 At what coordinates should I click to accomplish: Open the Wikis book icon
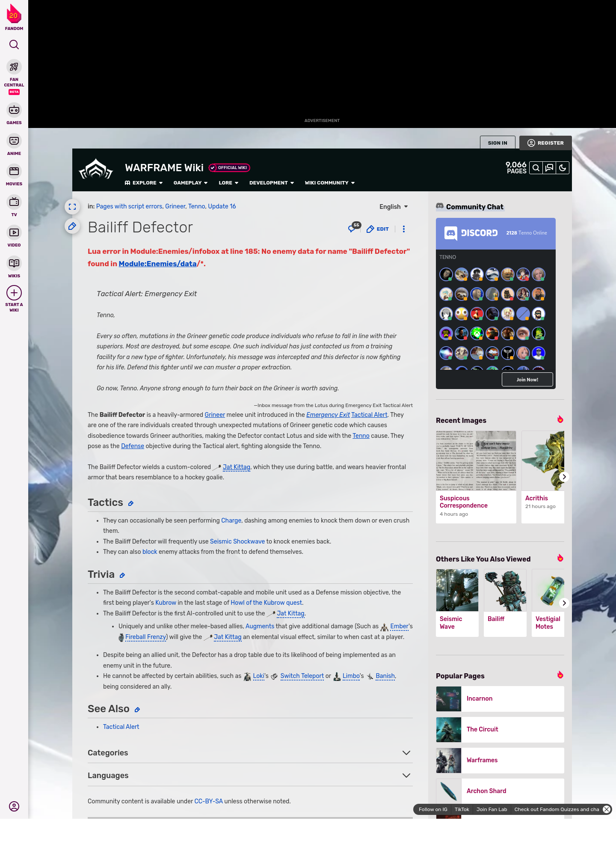(x=14, y=263)
